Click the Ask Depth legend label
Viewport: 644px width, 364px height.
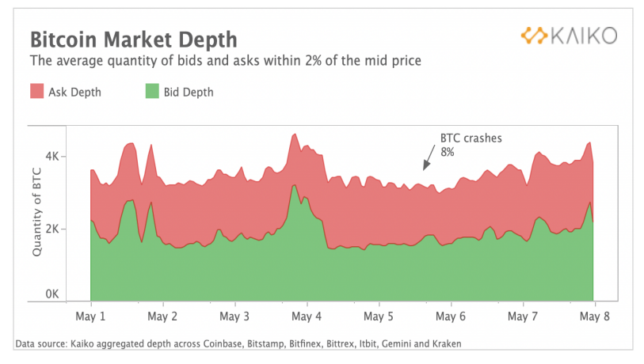[x=74, y=92]
